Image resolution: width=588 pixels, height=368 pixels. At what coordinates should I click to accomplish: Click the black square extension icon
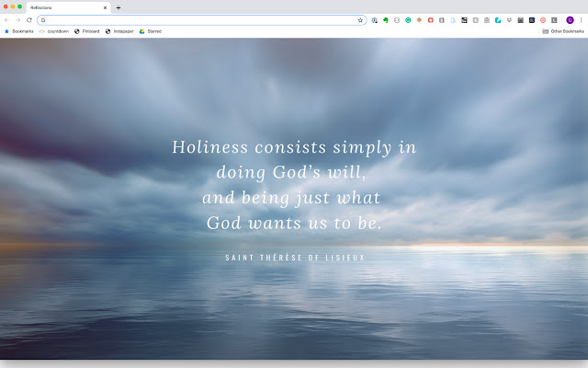[464, 20]
